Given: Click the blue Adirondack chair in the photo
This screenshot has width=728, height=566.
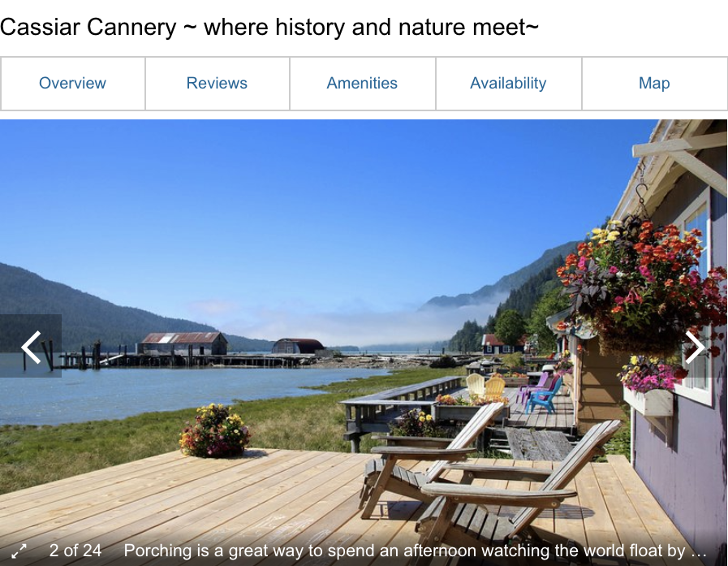Looking at the screenshot, I should (x=544, y=396).
